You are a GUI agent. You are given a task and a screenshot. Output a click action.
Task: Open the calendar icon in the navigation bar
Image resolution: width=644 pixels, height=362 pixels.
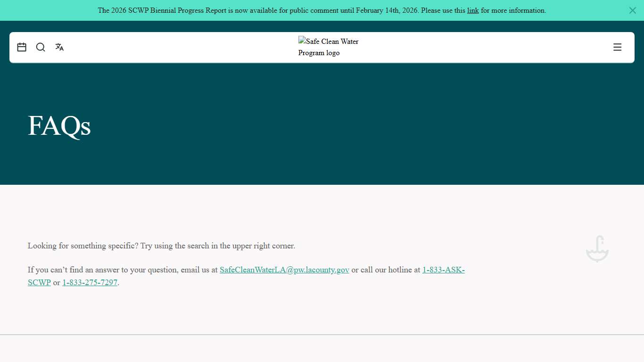[x=22, y=47]
